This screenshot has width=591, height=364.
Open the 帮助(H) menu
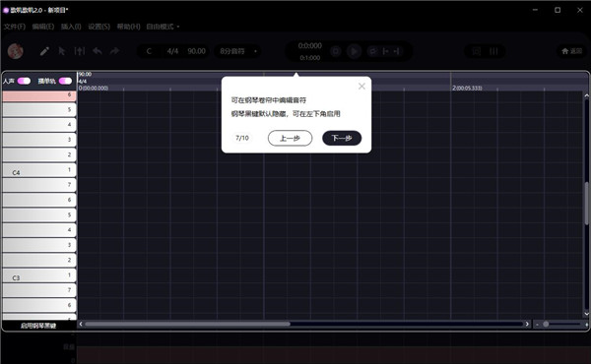coord(128,27)
